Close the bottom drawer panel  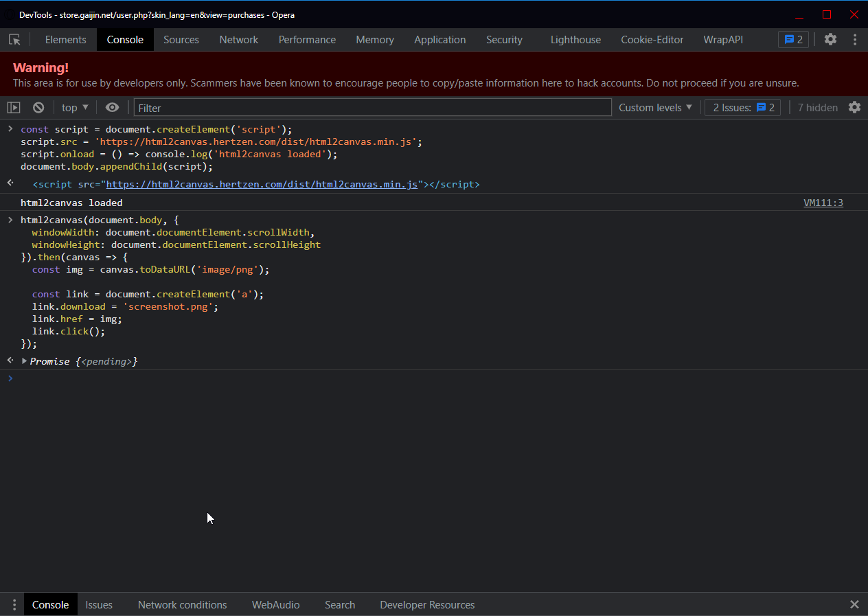pos(854,604)
